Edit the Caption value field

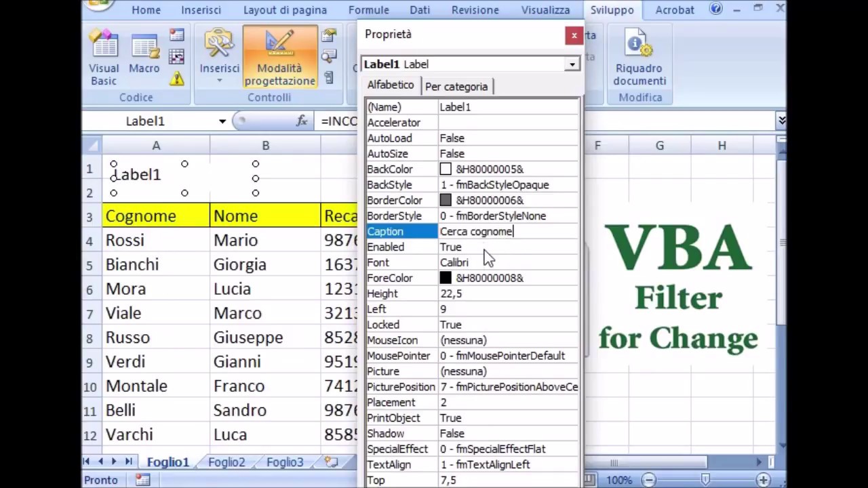click(x=509, y=232)
